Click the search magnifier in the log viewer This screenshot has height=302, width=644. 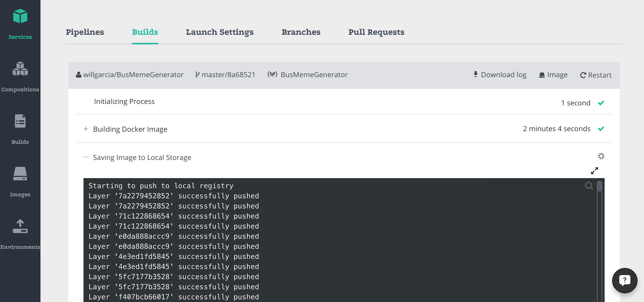(x=589, y=186)
